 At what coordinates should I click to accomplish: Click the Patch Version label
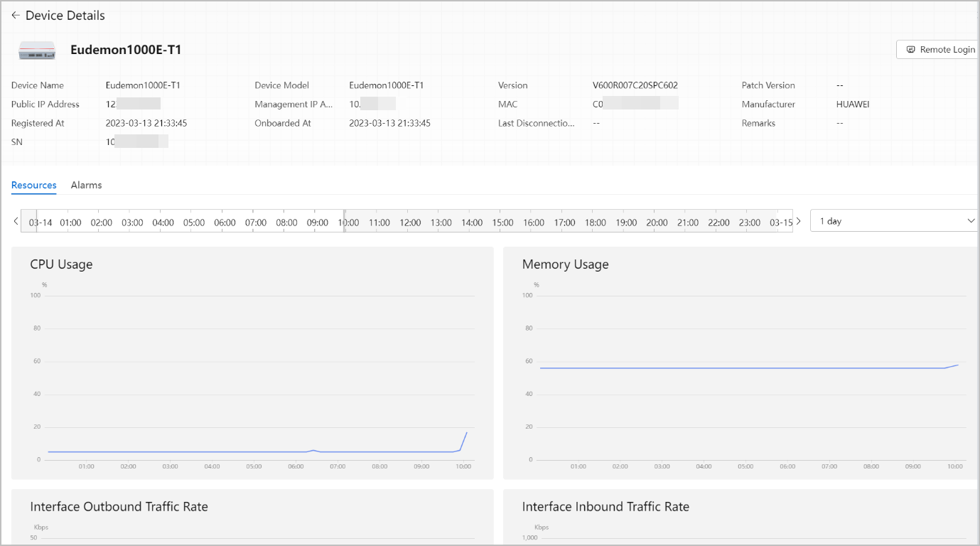click(x=768, y=85)
